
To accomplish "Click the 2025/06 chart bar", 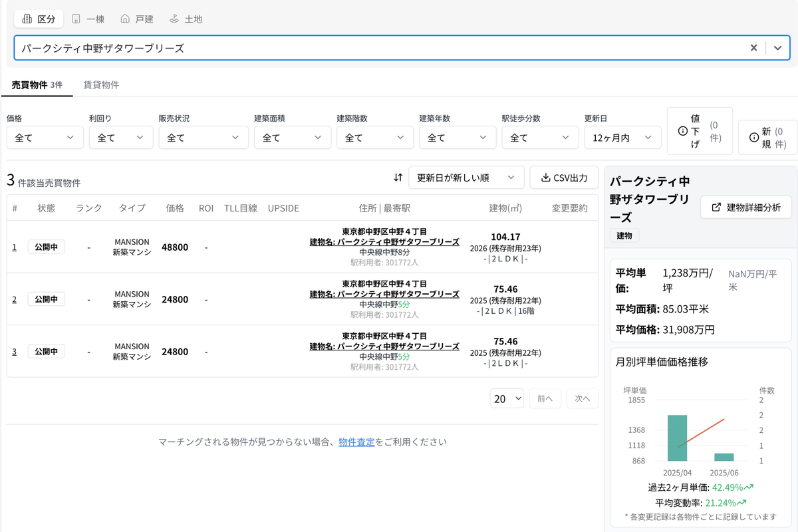I will tap(724, 458).
